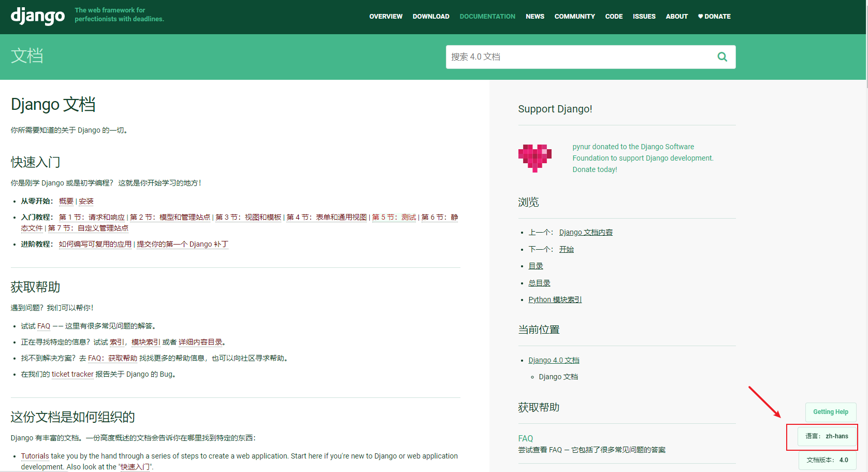Open the 详细内容目录 link
The width and height of the screenshot is (868, 472).
tap(200, 342)
